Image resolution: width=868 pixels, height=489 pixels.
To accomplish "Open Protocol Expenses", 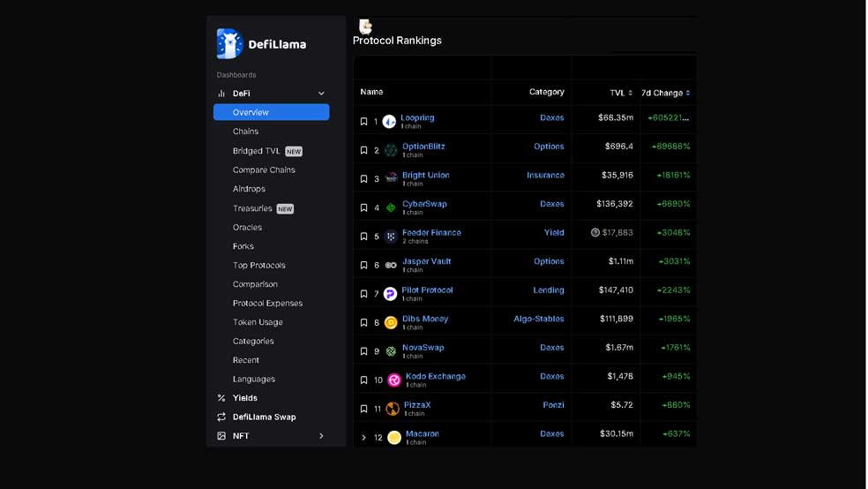I will 267,303.
